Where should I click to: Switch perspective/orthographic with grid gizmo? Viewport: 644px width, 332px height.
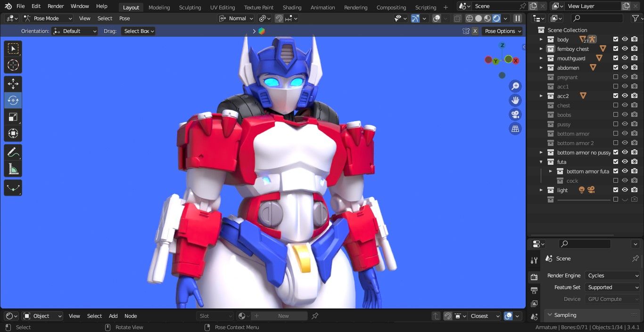point(515,129)
